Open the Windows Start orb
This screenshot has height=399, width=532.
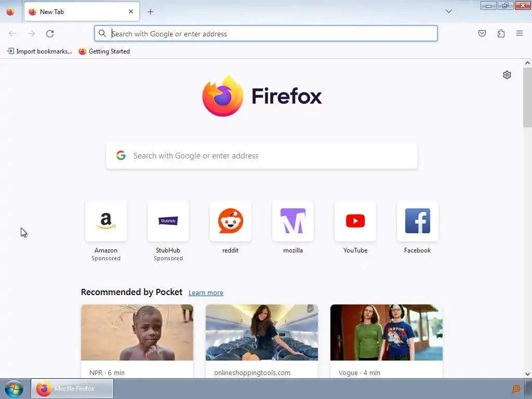pyautogui.click(x=14, y=389)
